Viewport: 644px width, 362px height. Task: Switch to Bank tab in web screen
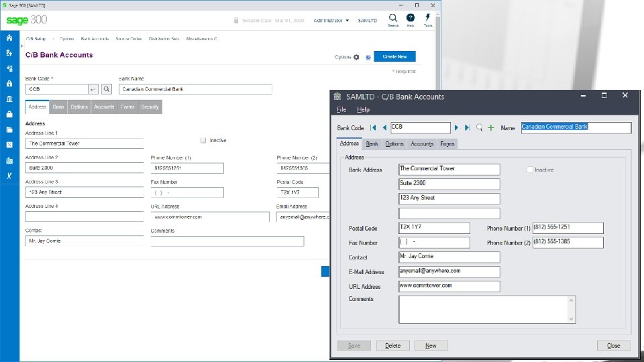(x=58, y=107)
